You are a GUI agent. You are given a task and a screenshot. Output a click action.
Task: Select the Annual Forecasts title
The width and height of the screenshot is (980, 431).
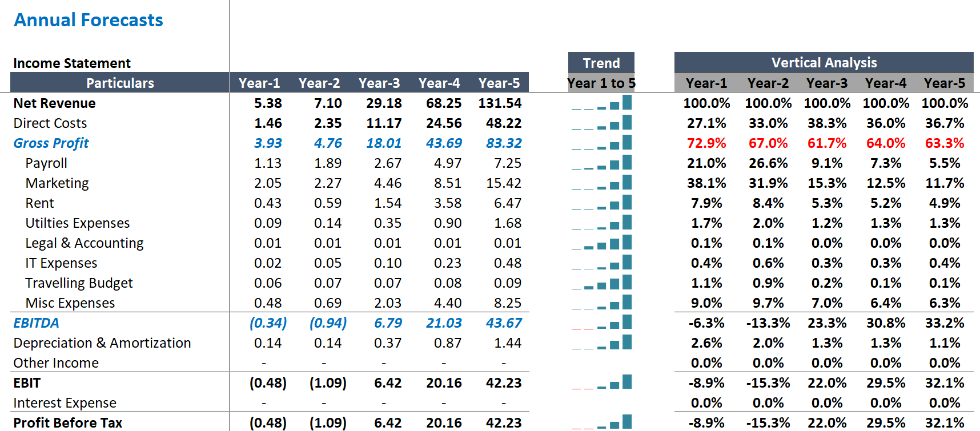pyautogui.click(x=89, y=20)
